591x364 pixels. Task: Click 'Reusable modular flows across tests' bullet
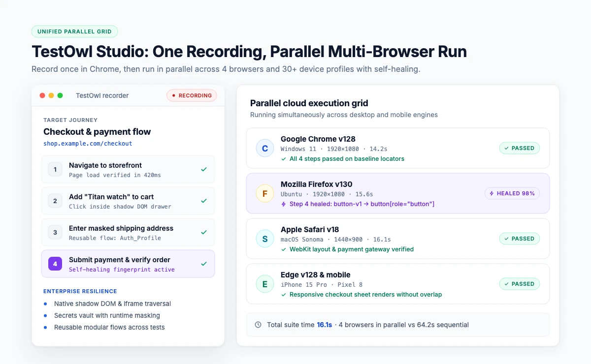pos(109,327)
